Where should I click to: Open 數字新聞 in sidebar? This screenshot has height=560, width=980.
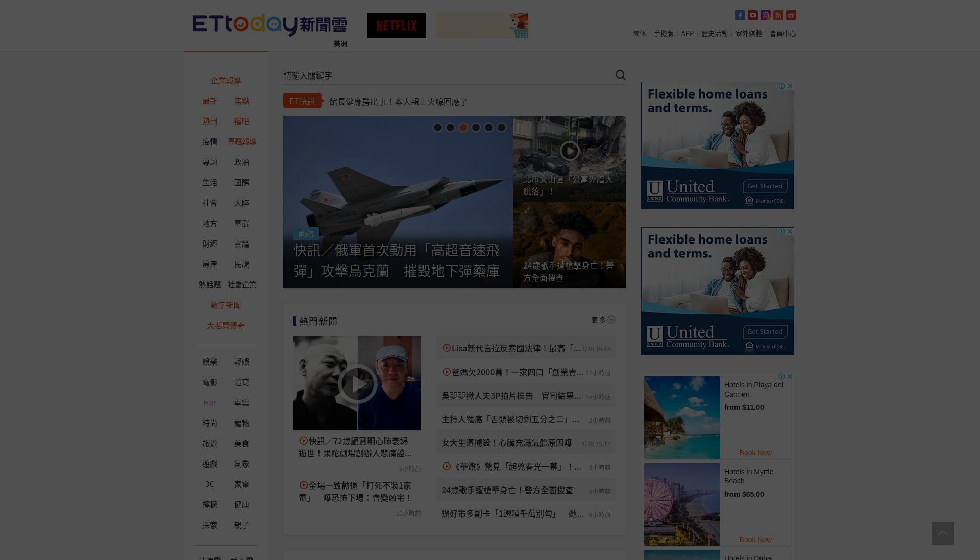(x=226, y=305)
